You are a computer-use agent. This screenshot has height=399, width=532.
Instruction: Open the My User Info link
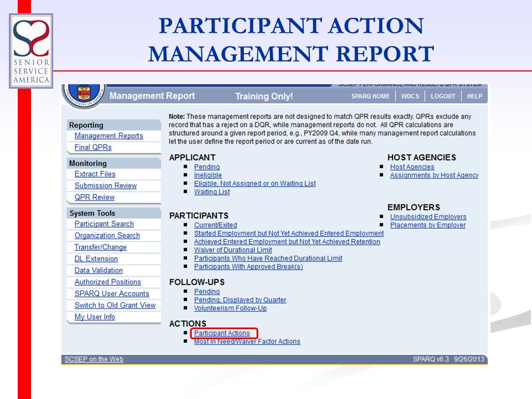coord(95,317)
